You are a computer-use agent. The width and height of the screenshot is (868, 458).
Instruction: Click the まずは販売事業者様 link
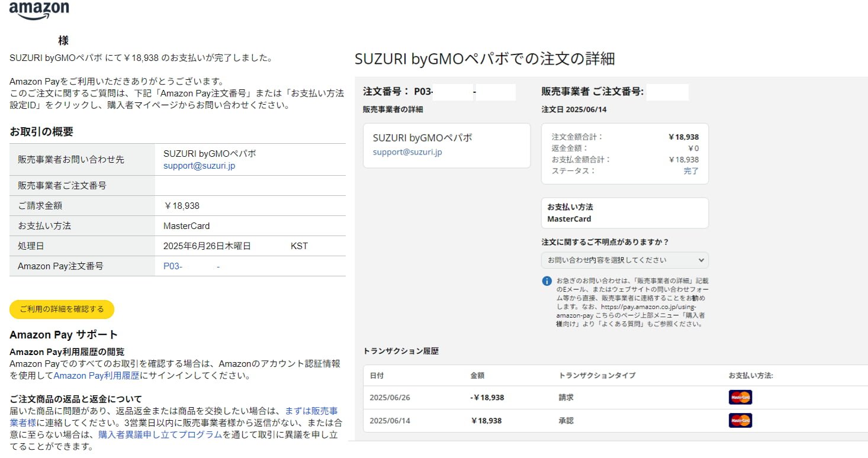[175, 417]
